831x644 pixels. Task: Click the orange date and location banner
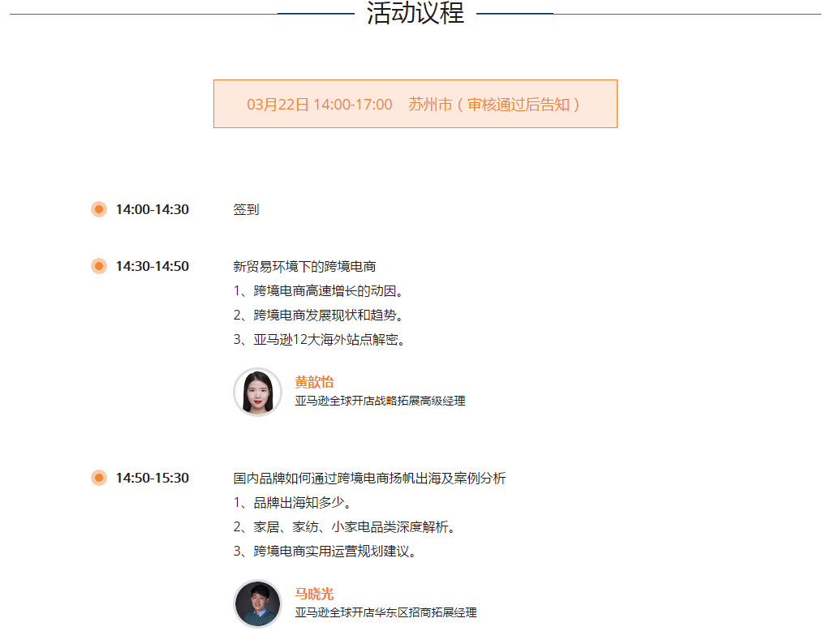(415, 104)
